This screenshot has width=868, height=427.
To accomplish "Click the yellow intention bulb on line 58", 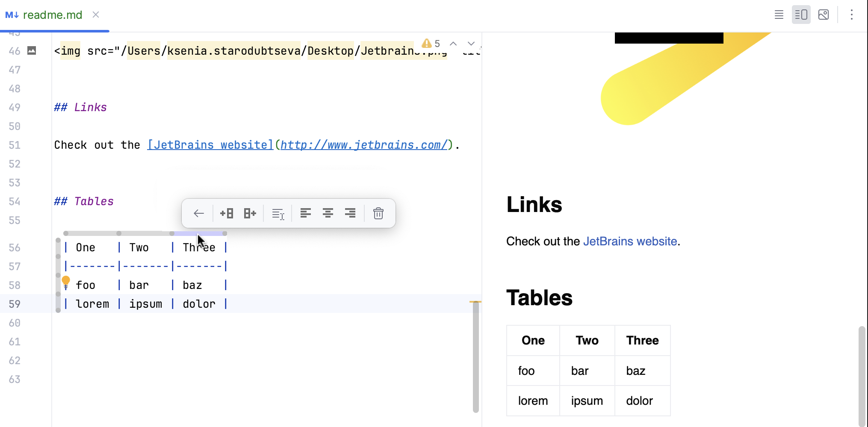I will click(66, 281).
